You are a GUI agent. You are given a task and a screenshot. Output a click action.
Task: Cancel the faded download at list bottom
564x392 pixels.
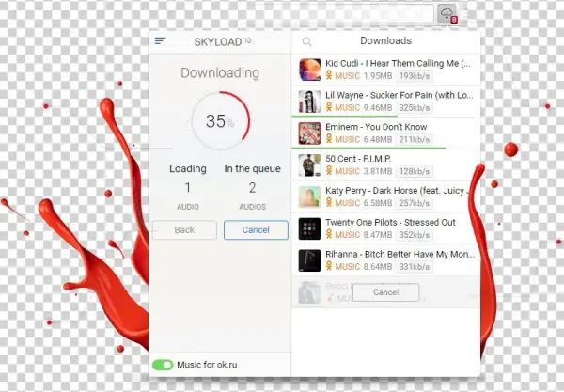pos(386,292)
